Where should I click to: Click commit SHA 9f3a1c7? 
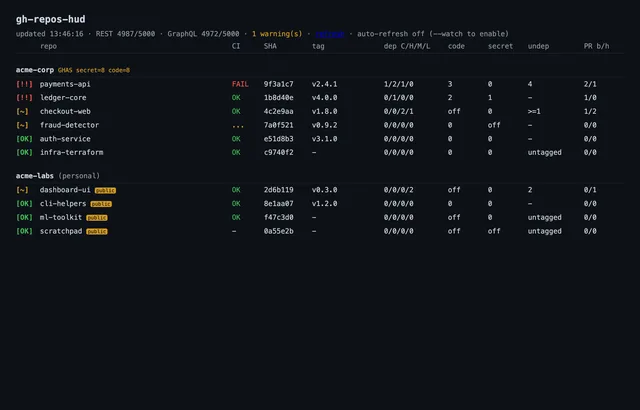click(278, 84)
